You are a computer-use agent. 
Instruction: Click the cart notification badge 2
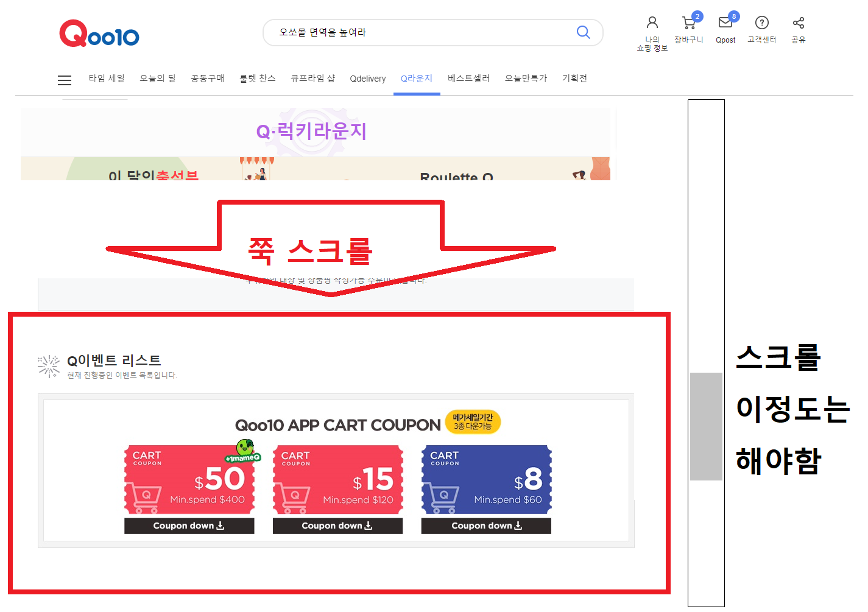coord(697,16)
